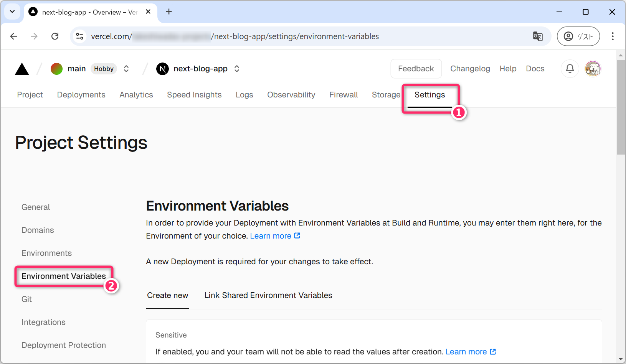Select Domains in the settings sidebar
The image size is (626, 364).
[x=38, y=230]
